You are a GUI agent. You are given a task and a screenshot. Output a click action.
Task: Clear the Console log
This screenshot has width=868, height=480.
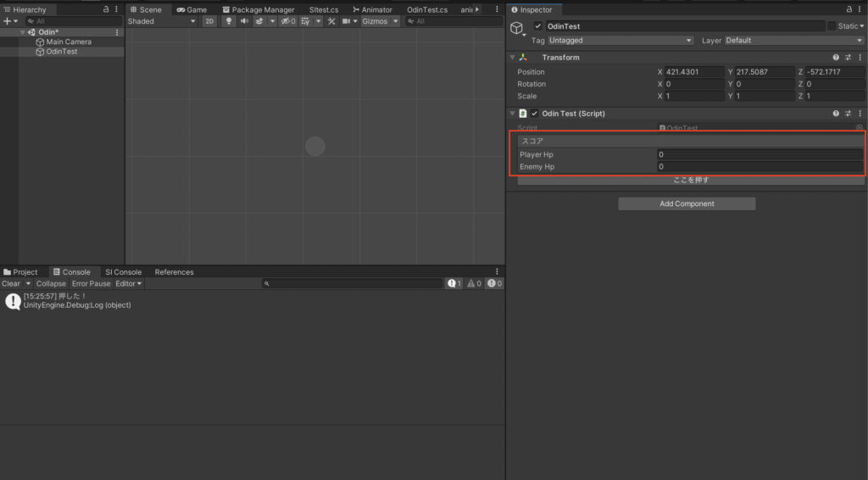pos(11,283)
